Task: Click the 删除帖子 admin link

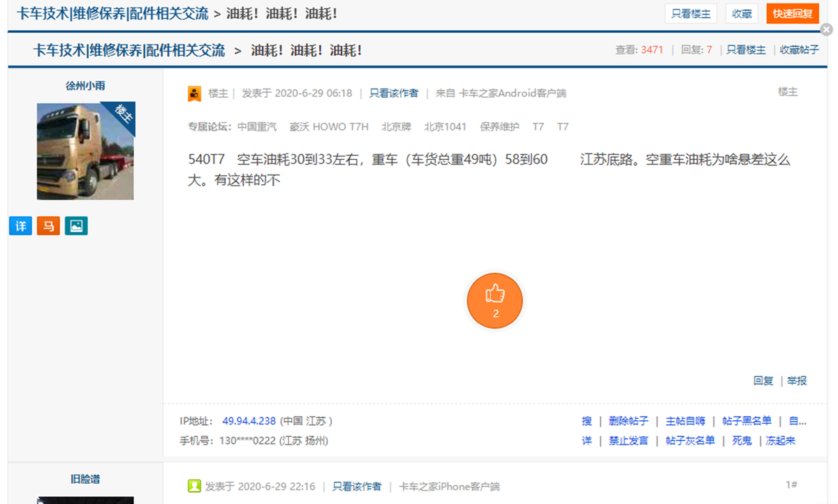Action: pos(628,421)
